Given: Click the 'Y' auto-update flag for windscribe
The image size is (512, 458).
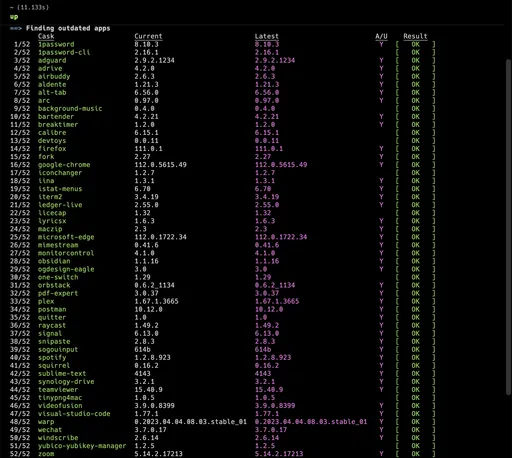Looking at the screenshot, I should pos(381,438).
